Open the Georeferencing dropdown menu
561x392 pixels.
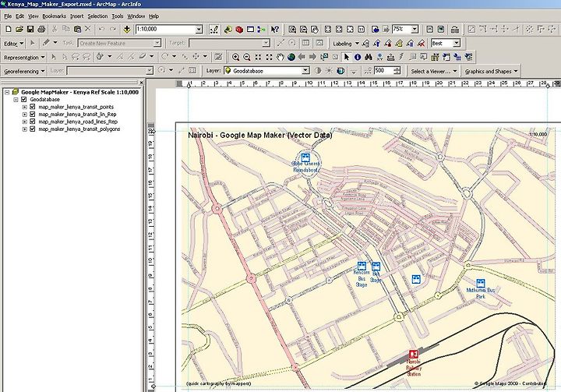24,71
